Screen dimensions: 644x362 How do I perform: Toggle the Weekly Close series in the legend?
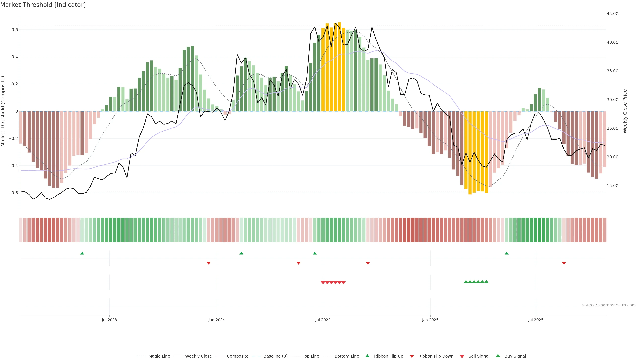click(x=198, y=356)
